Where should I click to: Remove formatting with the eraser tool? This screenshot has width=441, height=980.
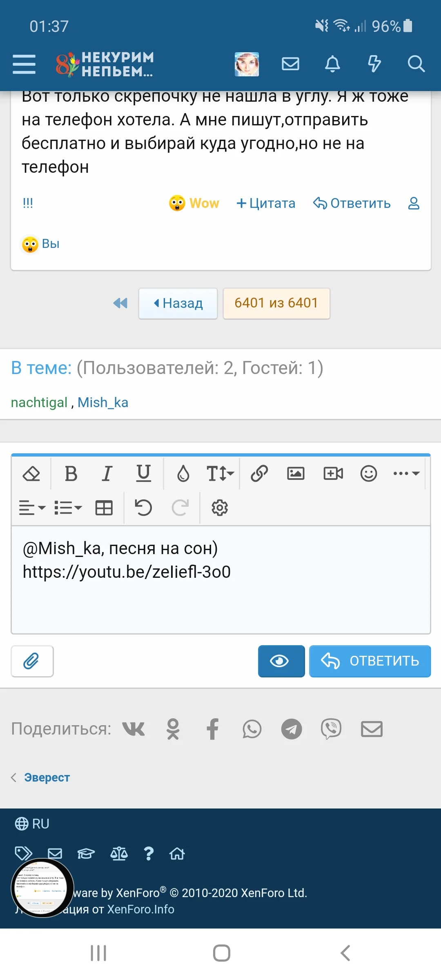[x=32, y=474]
